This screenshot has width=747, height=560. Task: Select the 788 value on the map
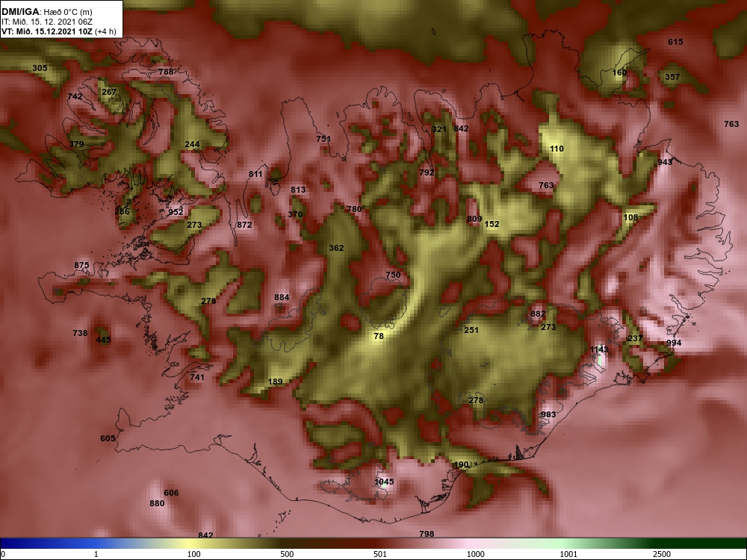pyautogui.click(x=166, y=72)
